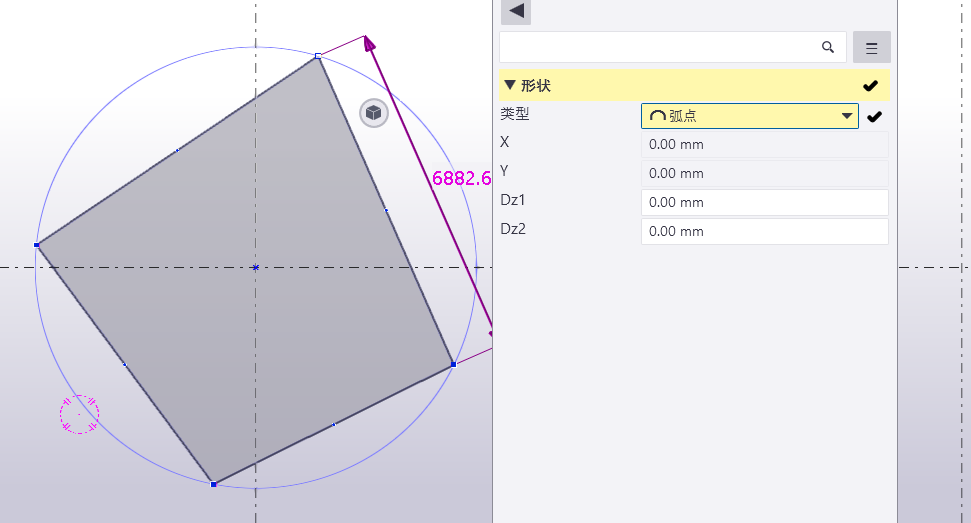
Task: Collapse the 形状 section
Action: pos(510,85)
